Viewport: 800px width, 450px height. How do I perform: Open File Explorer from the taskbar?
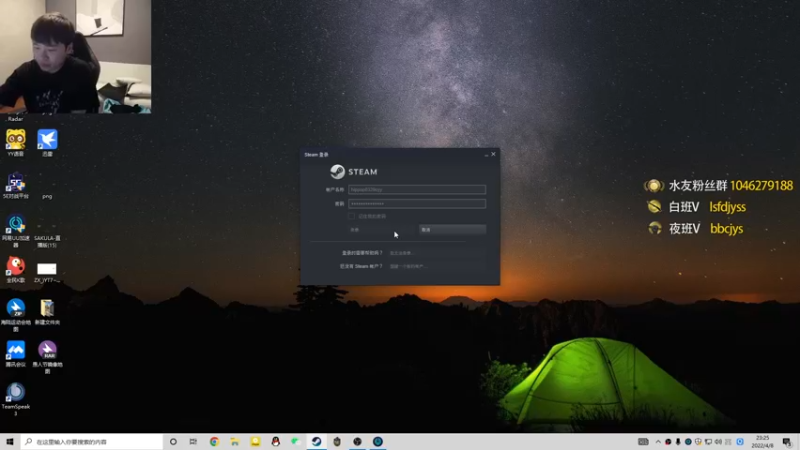(235, 441)
